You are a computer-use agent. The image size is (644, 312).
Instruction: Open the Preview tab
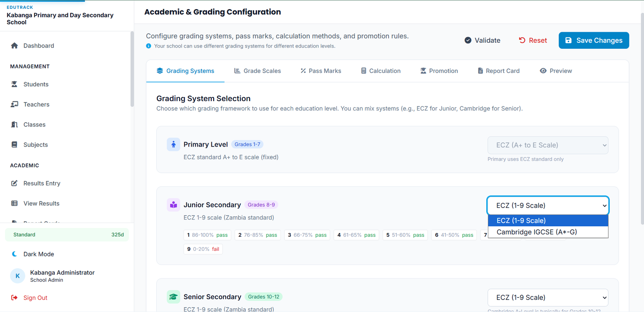[556, 71]
